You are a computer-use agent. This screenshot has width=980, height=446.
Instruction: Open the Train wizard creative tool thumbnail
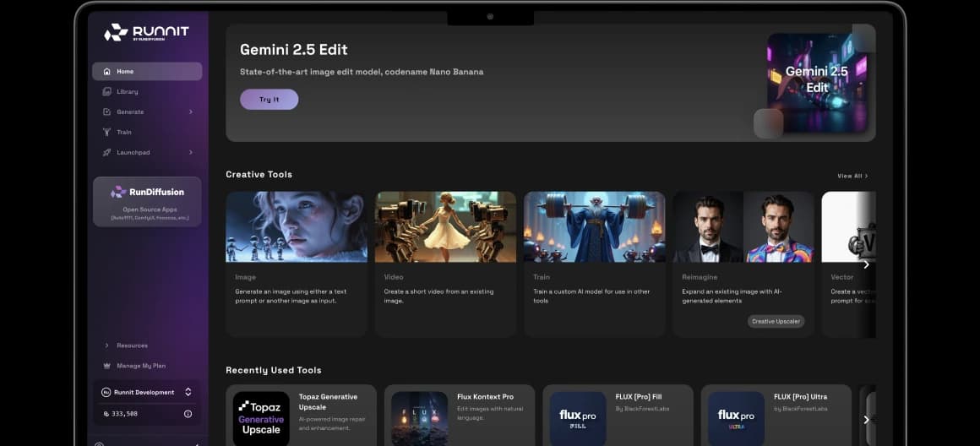595,226
